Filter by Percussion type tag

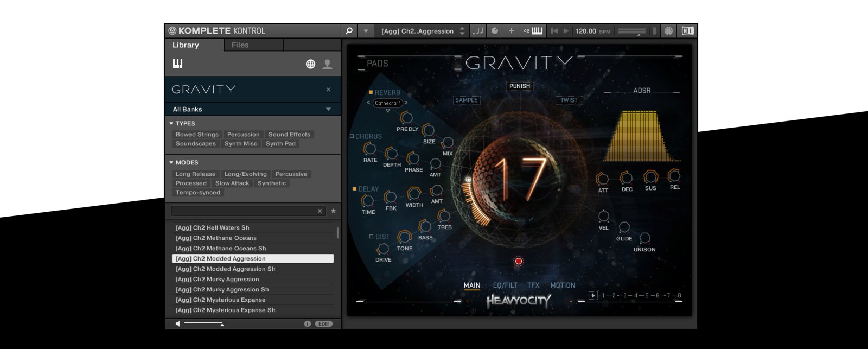click(243, 135)
